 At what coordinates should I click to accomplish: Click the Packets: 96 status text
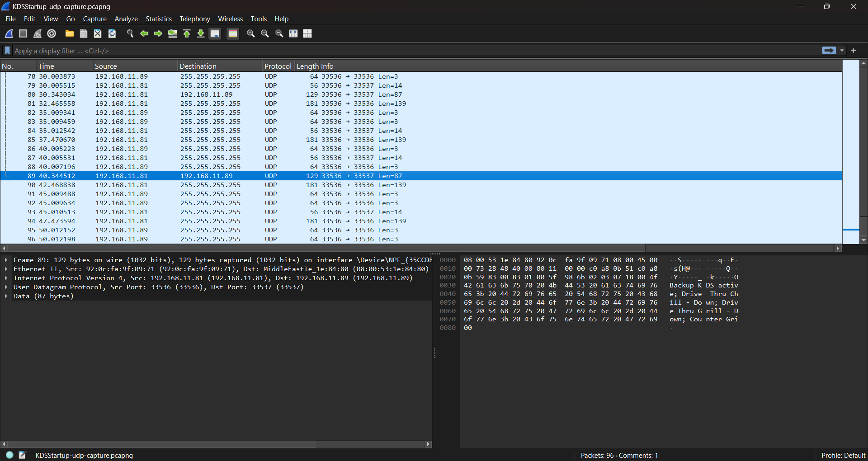coord(619,455)
